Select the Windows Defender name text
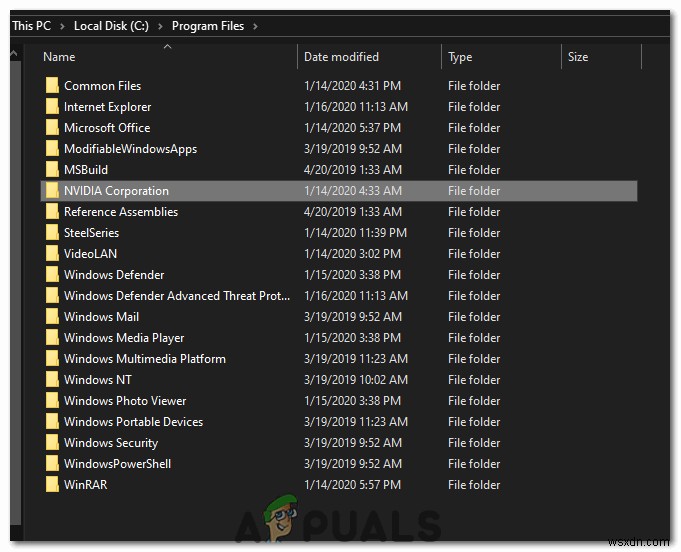The height and width of the screenshot is (552, 681). 114,275
